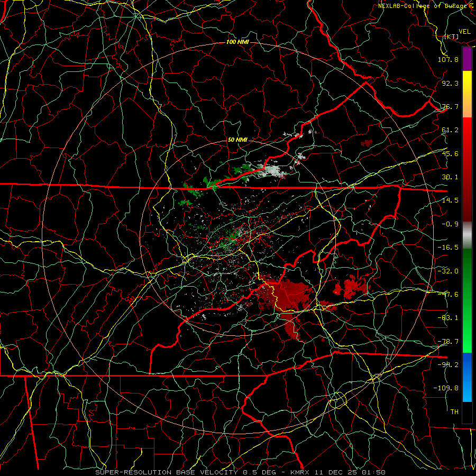This screenshot has height=476, width=476.
Task: Select the 14.5 legend value
Action: (450, 200)
